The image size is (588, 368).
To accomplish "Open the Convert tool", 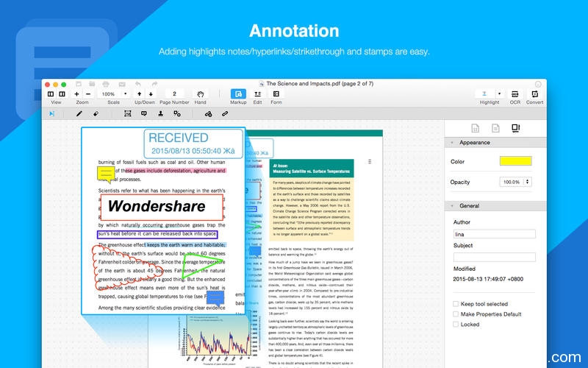I will coord(534,94).
